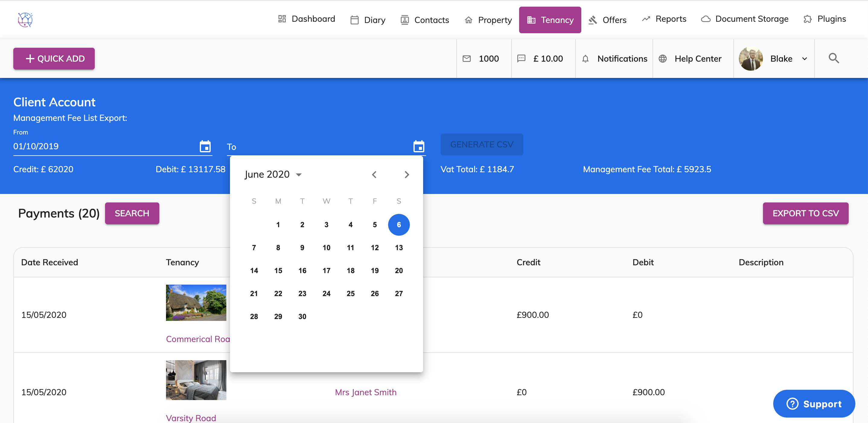Click the magnifying glass search icon

pos(834,58)
